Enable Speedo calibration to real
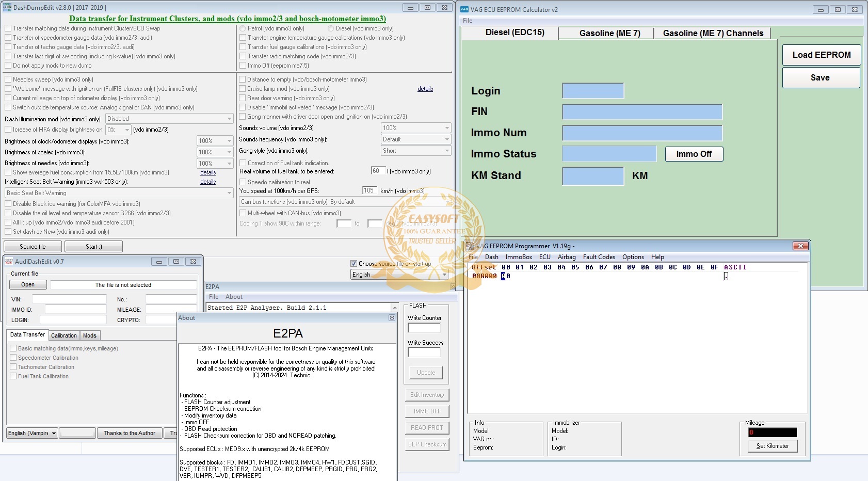Image resolution: width=868 pixels, height=481 pixels. pos(243,182)
